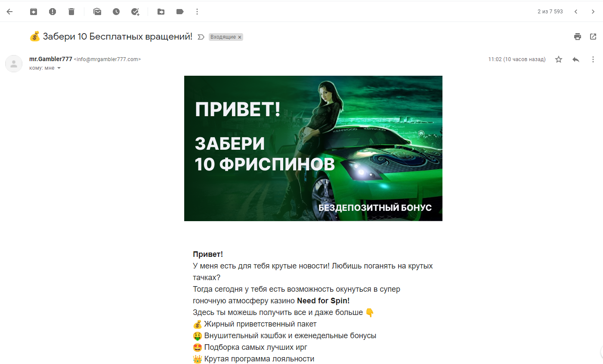
Task: Delete this email with the trash icon
Action: click(71, 12)
